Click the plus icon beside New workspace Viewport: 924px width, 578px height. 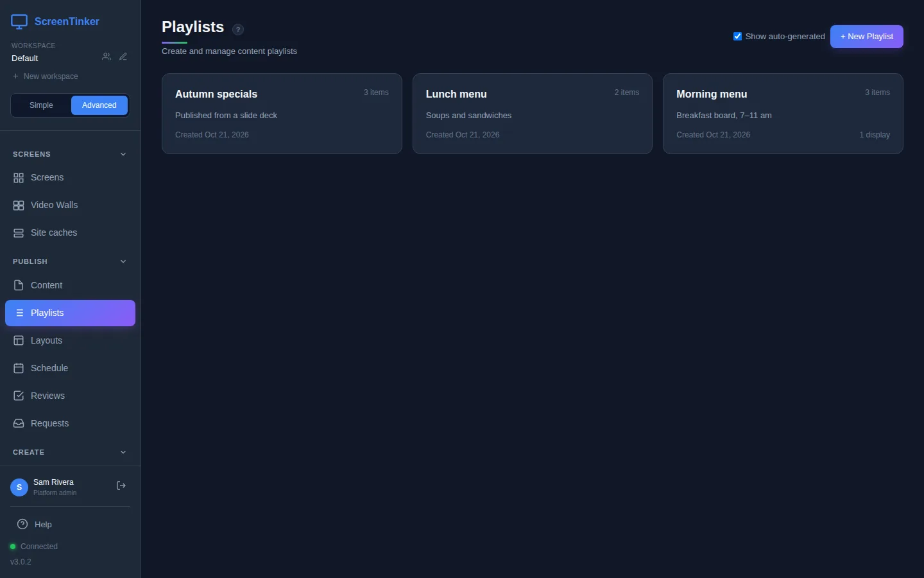[x=15, y=76]
